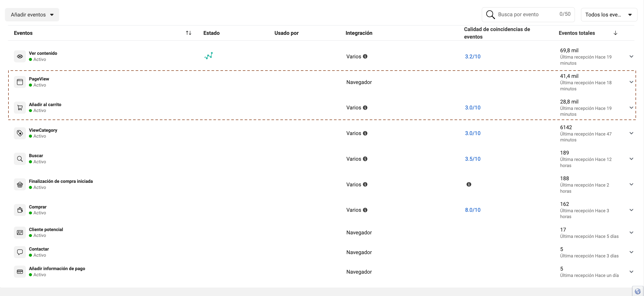Viewport: 644px width, 296px height.
Task: Open the Todos los eventos filter dropdown
Action: tap(609, 15)
